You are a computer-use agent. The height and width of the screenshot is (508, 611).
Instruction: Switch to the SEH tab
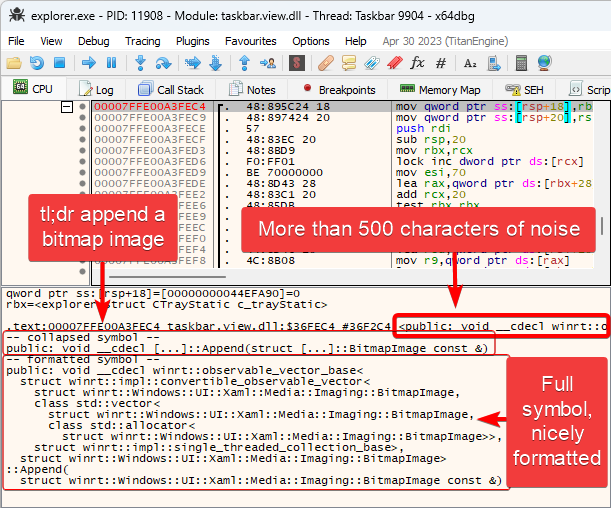point(524,90)
